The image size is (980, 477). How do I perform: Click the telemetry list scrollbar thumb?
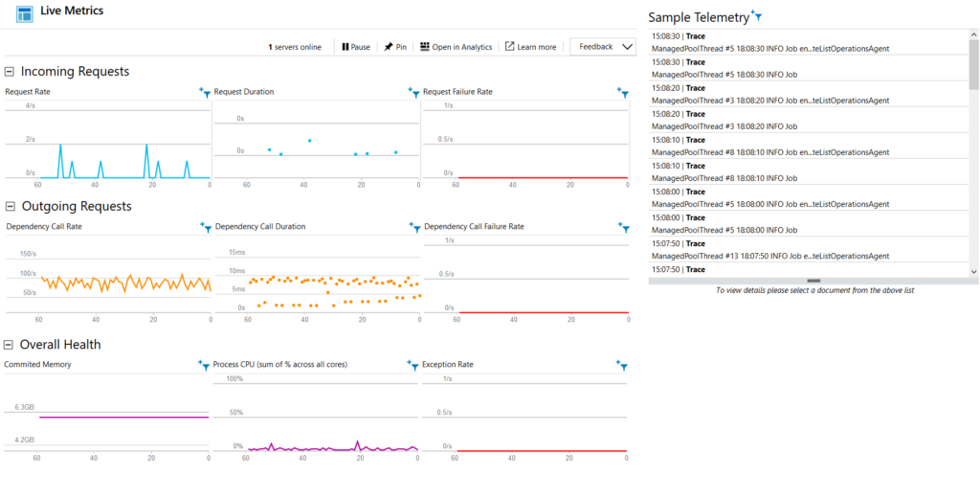point(974,64)
